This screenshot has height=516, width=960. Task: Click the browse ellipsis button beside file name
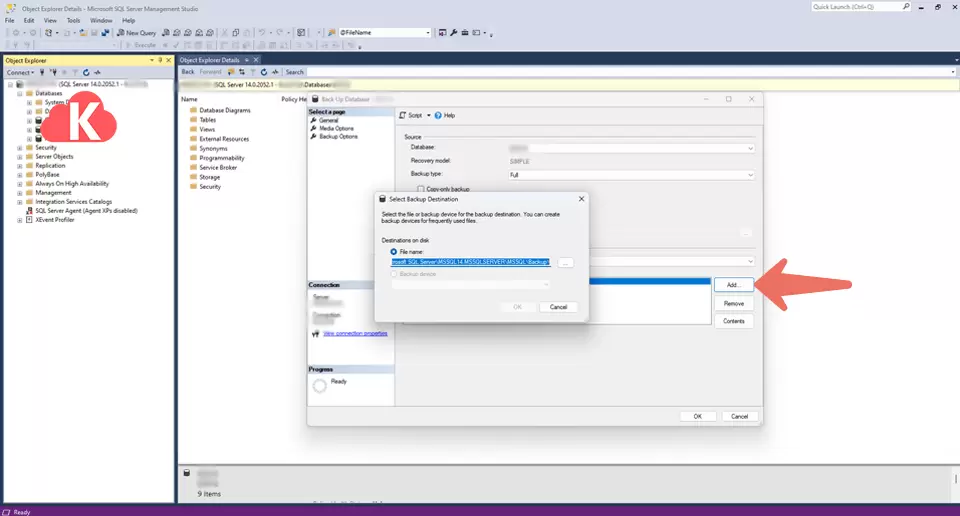click(566, 262)
